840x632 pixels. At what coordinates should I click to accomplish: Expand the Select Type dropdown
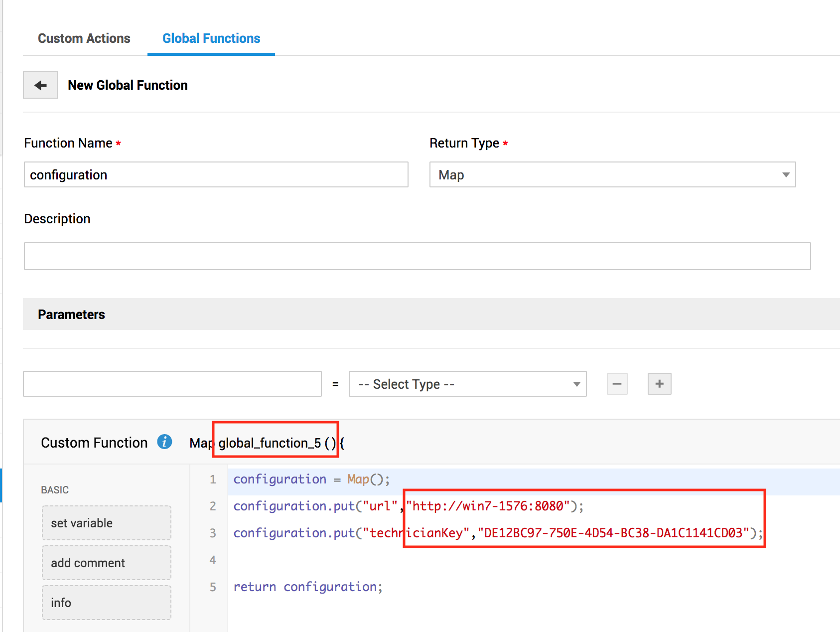click(467, 384)
